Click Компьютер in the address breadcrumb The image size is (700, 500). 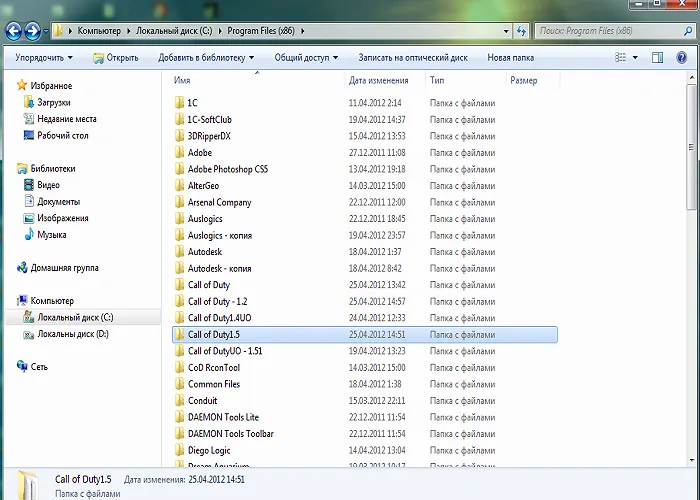pos(99,31)
